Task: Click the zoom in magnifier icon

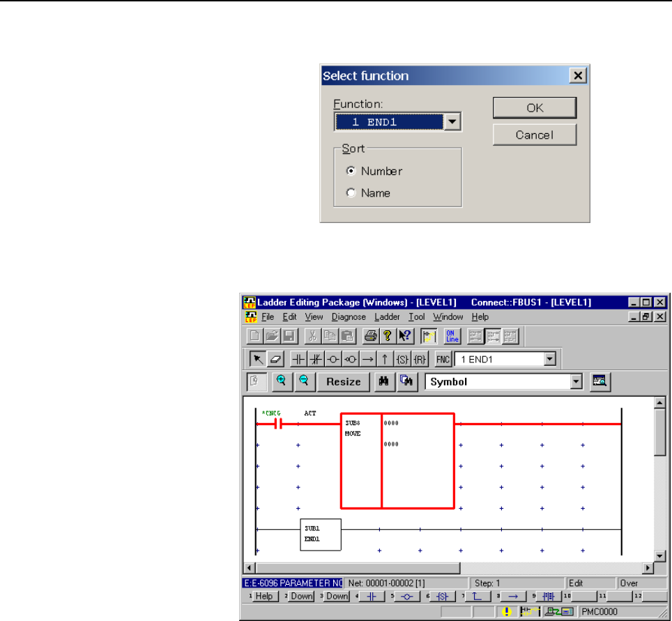Action: pos(282,381)
